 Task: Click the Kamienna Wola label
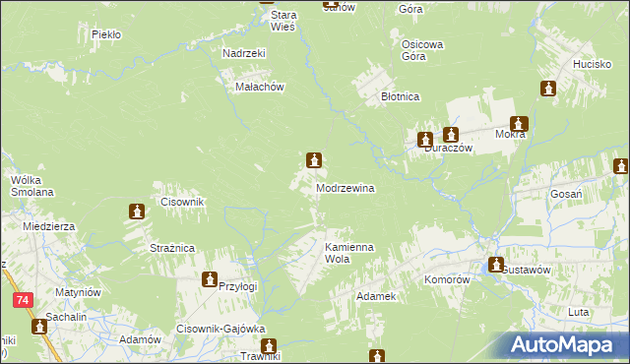pos(349,253)
